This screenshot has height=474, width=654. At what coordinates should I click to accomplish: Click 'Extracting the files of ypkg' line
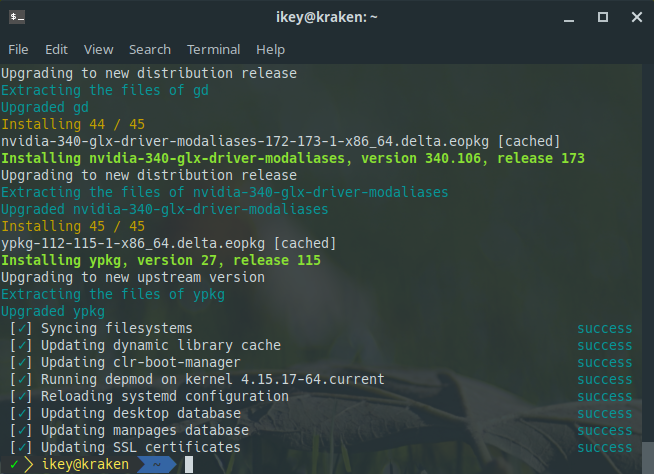113,295
